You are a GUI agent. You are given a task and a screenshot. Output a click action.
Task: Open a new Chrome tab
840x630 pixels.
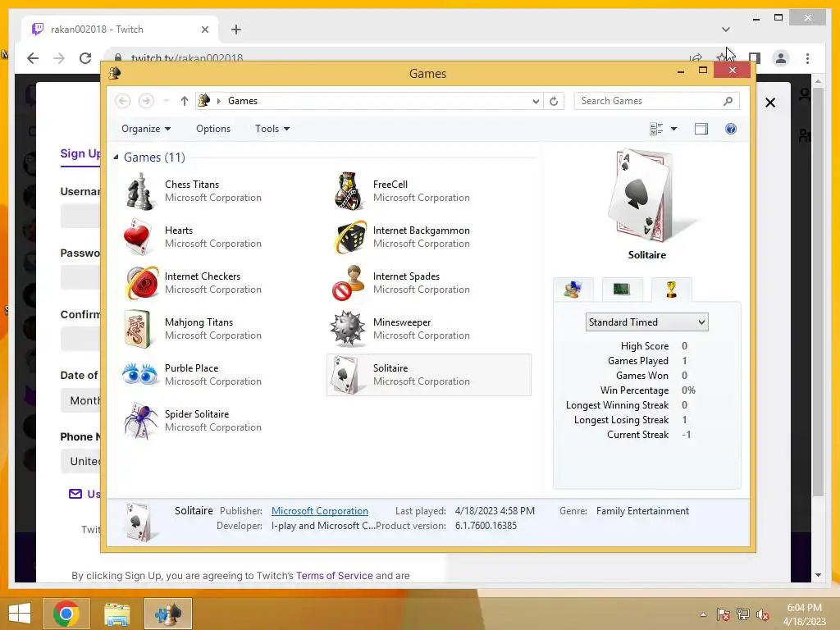[x=235, y=30]
